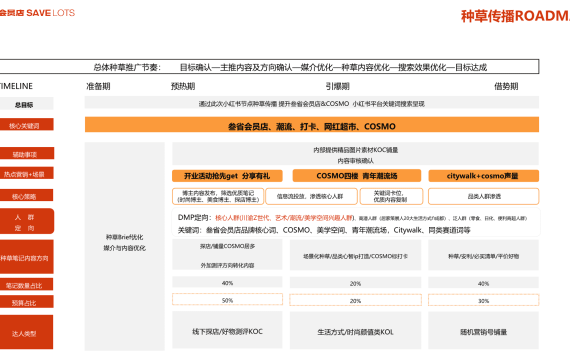Select the '预热期' phase label
Screen dimensions: 570x360
point(183,86)
